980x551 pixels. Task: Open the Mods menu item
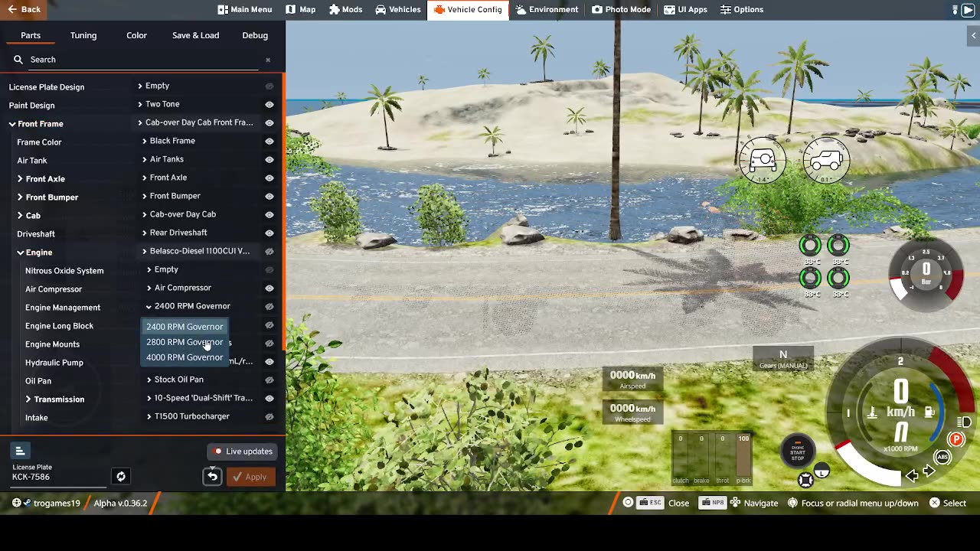346,10
